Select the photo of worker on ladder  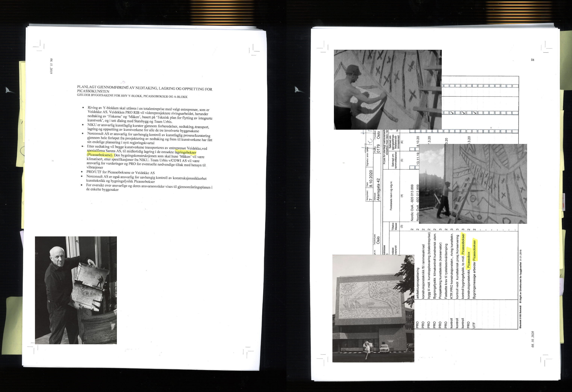(473, 184)
